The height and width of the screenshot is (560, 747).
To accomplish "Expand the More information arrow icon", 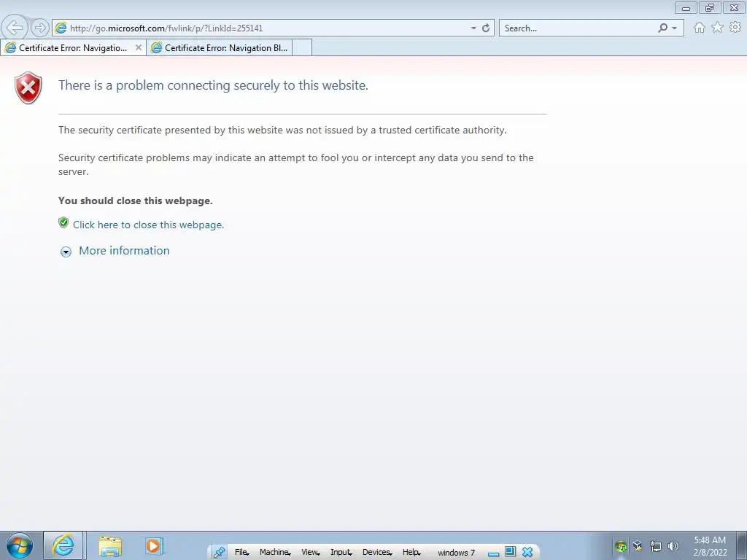I will (66, 252).
